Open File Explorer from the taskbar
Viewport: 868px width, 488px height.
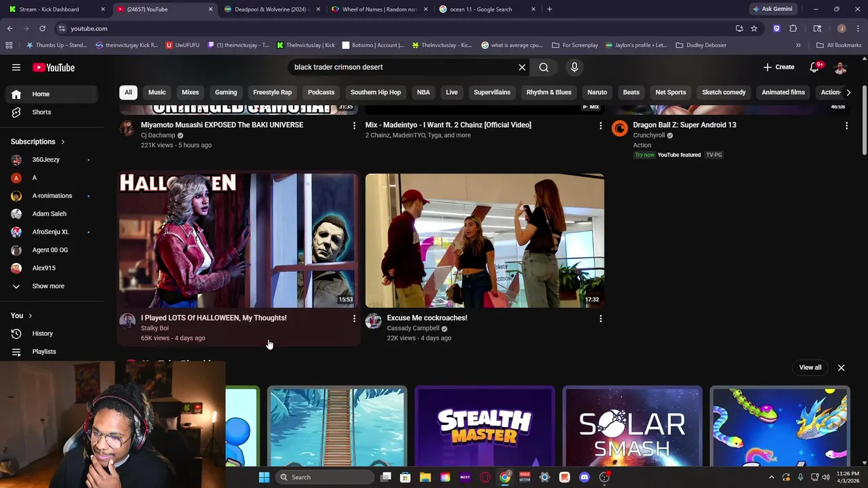click(425, 477)
